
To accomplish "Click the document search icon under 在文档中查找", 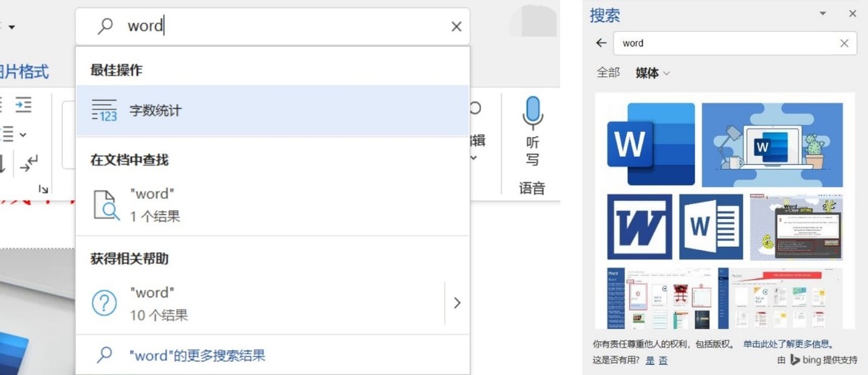I will point(106,205).
